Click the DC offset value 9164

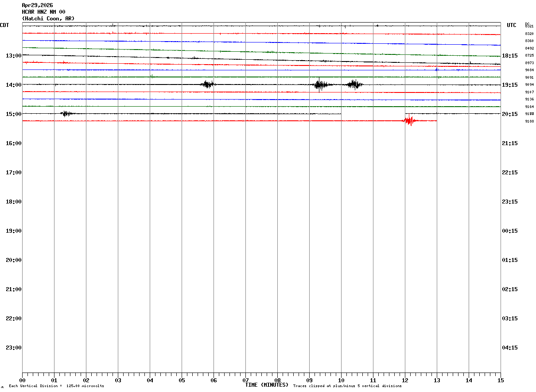529,107
